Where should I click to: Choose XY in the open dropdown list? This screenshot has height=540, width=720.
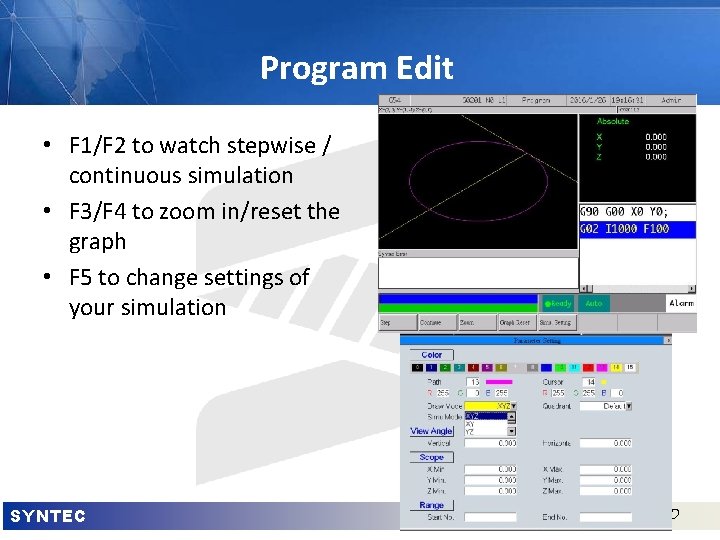tap(486, 424)
